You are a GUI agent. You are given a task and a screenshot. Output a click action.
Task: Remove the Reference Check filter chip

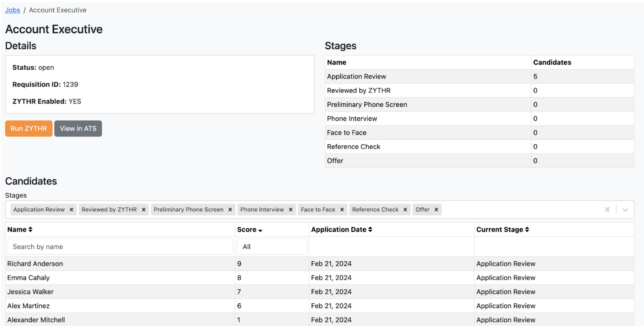tap(405, 210)
